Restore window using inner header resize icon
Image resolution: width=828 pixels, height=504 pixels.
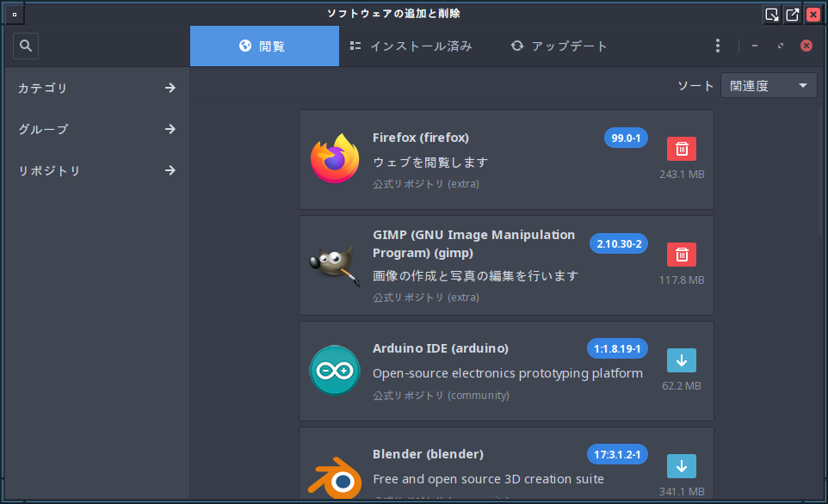click(x=781, y=46)
